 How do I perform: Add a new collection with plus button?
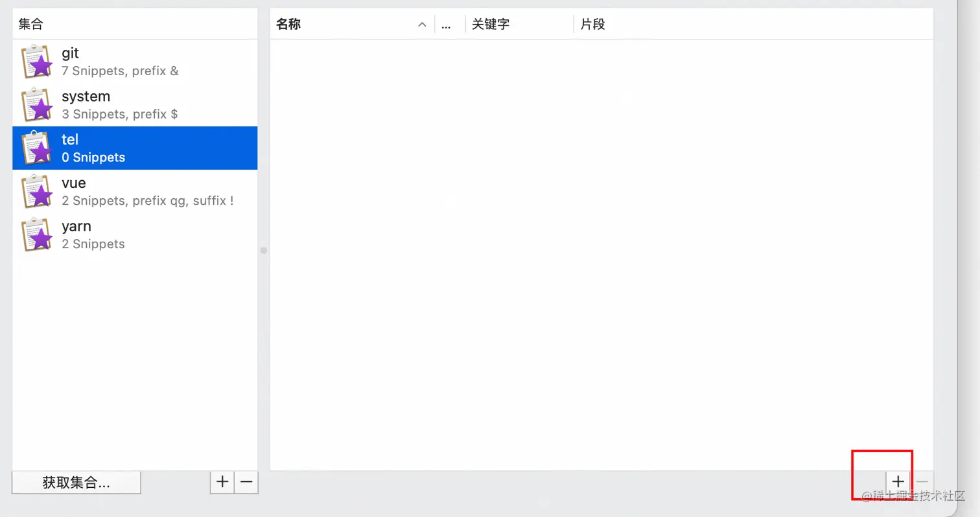pos(222,482)
